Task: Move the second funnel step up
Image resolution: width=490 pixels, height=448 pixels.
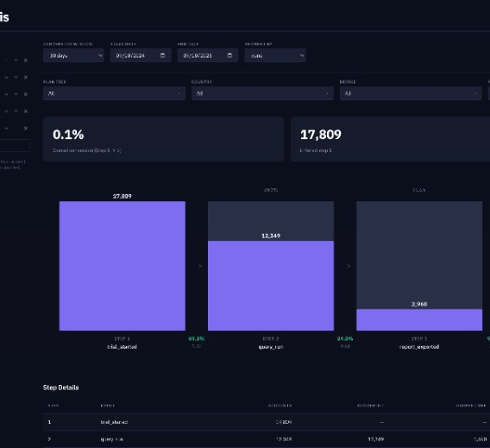Action: point(6,77)
